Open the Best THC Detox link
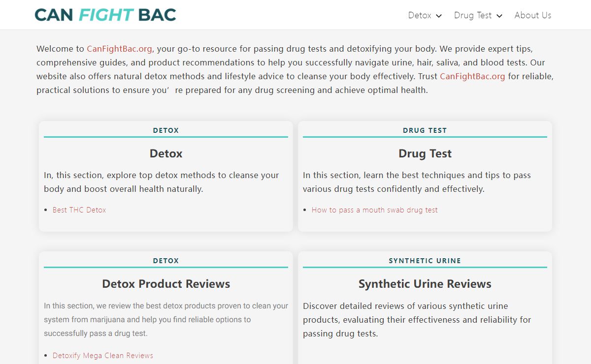The height and width of the screenshot is (364, 591). pyautogui.click(x=79, y=210)
